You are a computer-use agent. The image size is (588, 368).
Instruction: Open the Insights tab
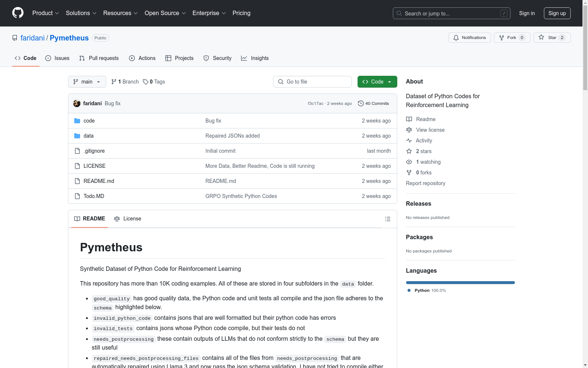255,58
